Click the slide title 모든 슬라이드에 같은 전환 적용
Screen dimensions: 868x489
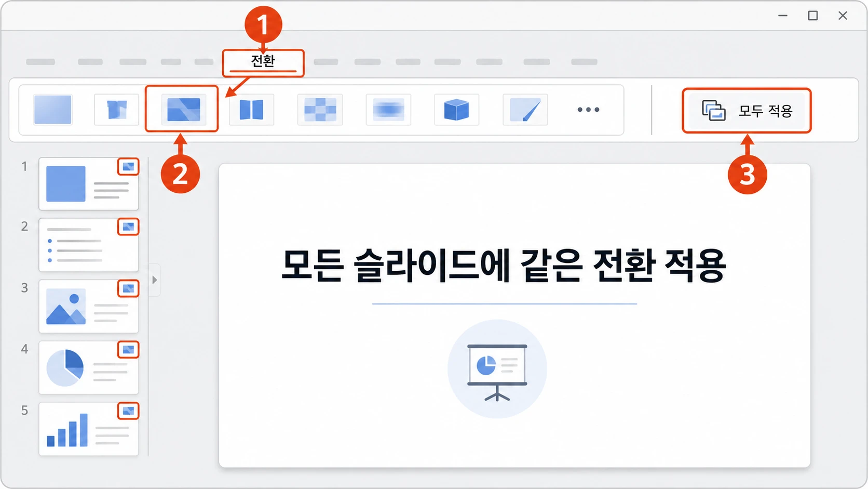504,266
